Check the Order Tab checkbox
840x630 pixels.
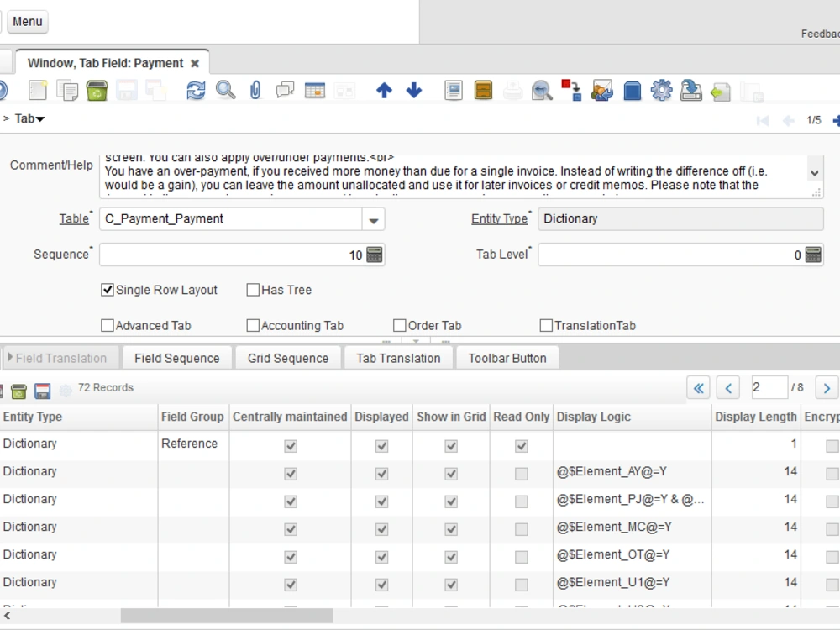(x=399, y=325)
